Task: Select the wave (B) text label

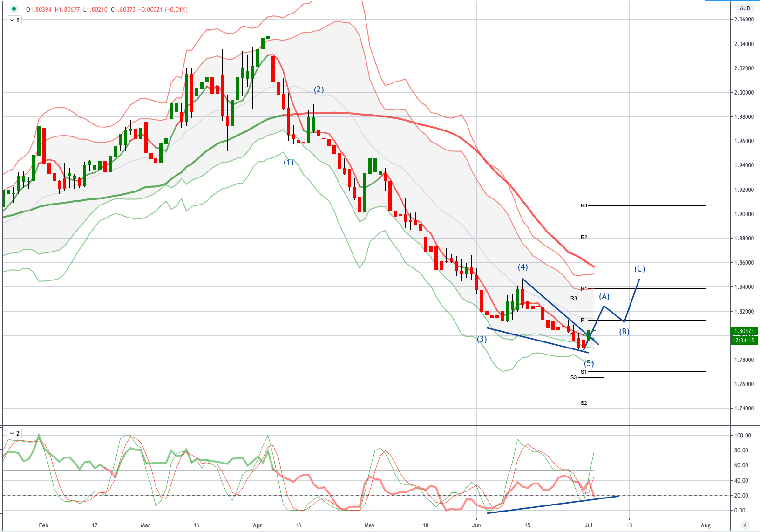Action: [624, 332]
